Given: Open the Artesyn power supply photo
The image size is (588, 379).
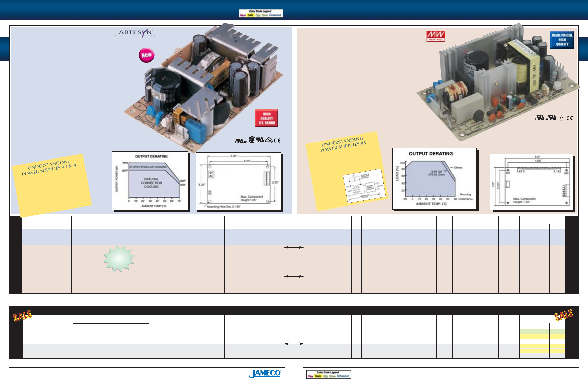Looking at the screenshot, I should click(203, 88).
